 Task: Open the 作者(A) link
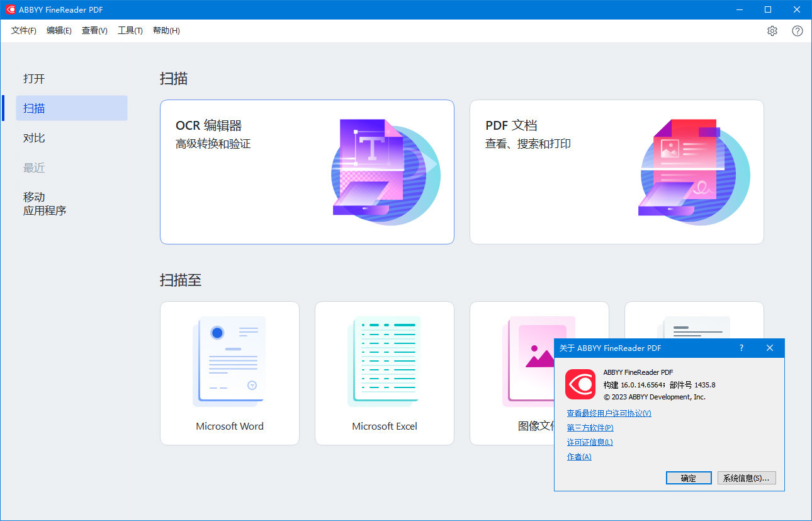579,457
